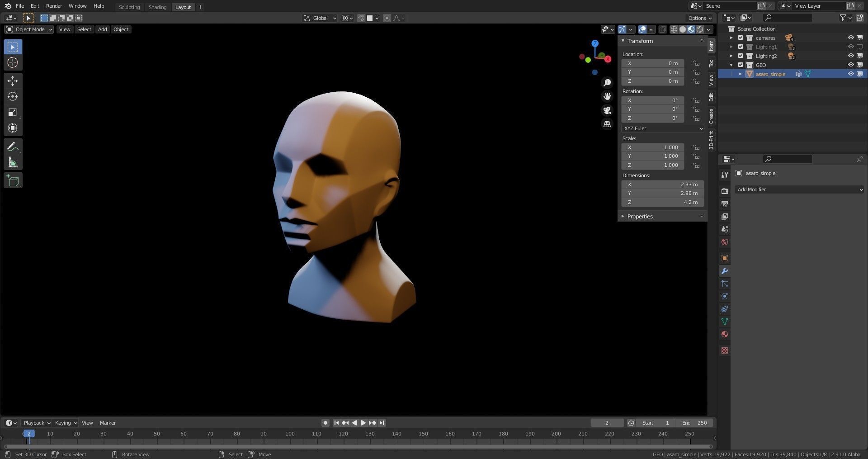Open Texture properties tab
The width and height of the screenshot is (868, 459).
[724, 350]
